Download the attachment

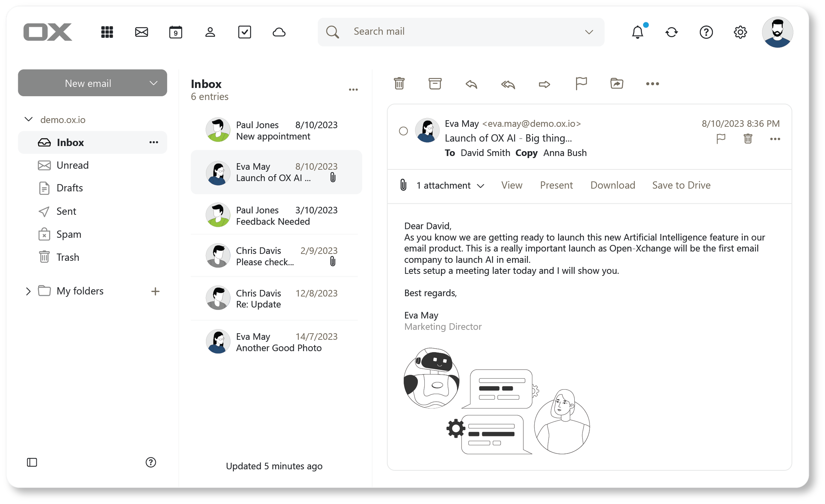click(613, 185)
